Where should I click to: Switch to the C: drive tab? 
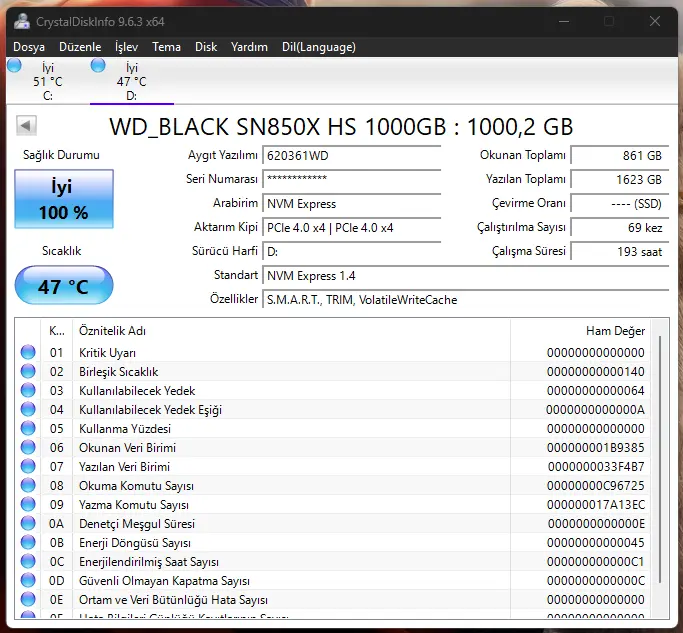coord(48,81)
